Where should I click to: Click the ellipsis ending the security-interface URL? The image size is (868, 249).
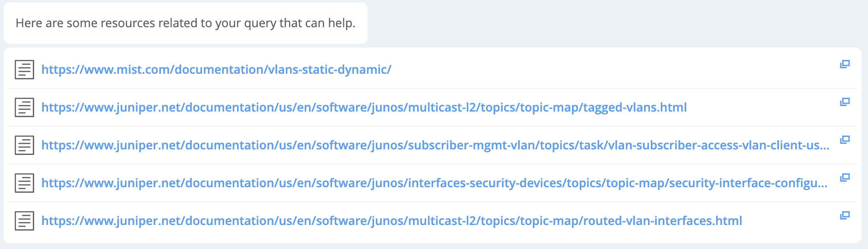pyautogui.click(x=822, y=184)
